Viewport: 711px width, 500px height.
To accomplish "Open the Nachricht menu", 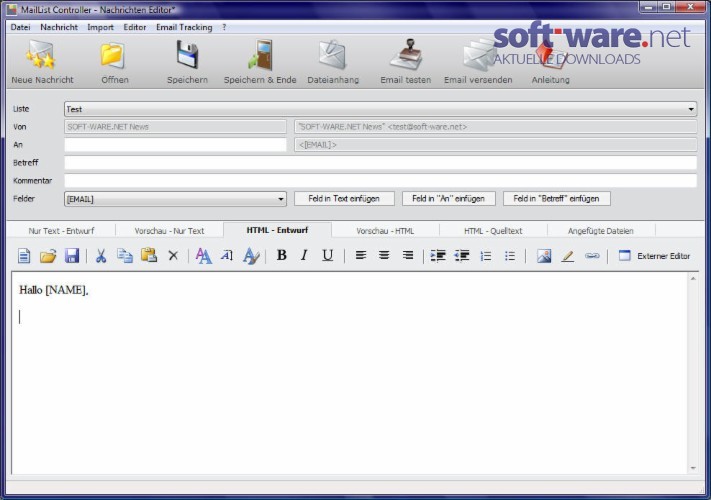I will pos(59,27).
